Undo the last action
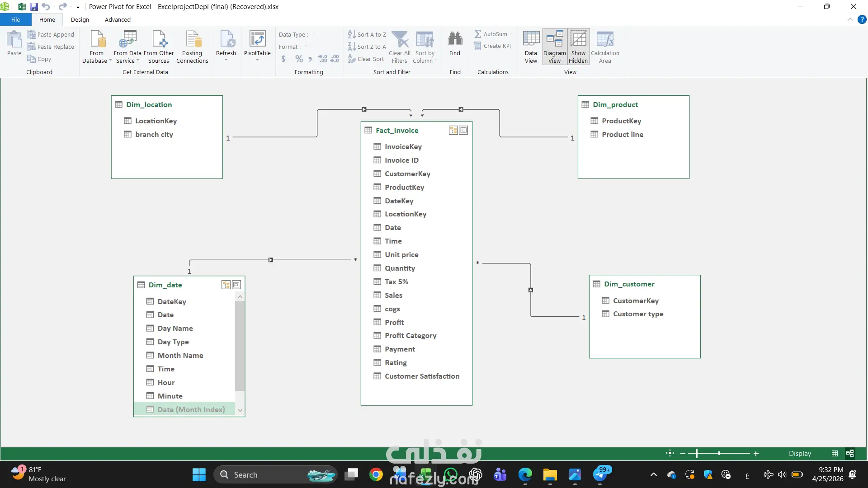This screenshot has width=868, height=488. [x=46, y=7]
